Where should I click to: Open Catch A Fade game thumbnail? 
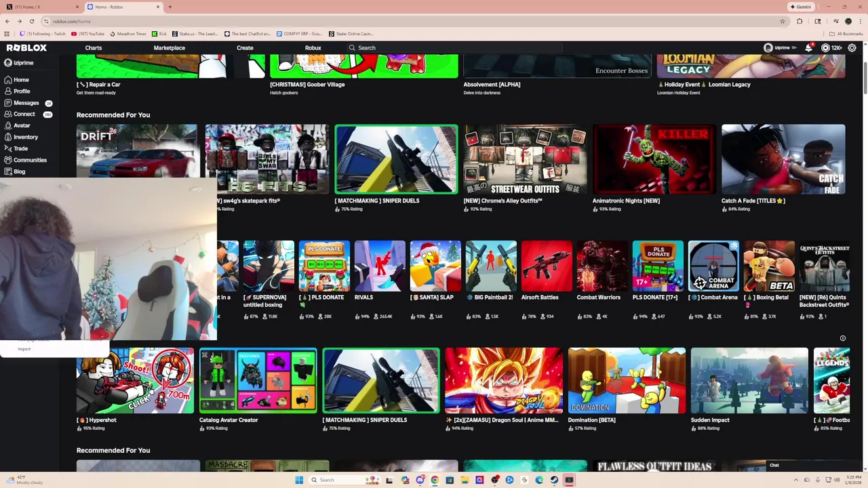coord(783,159)
